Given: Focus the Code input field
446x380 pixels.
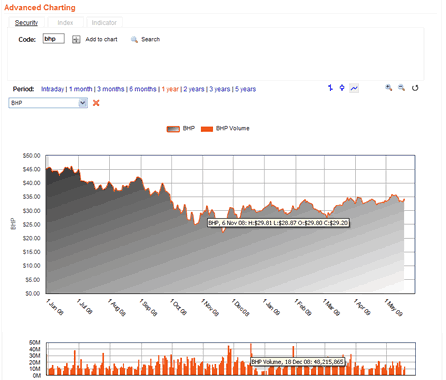Looking at the screenshot, I should pyautogui.click(x=54, y=39).
